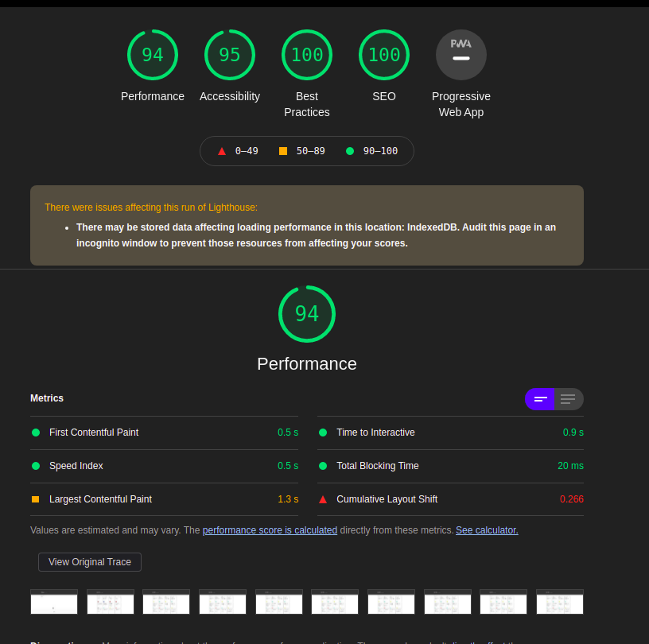This screenshot has width=649, height=644.
Task: Click green status dot for Speed Index
Action: click(x=36, y=466)
